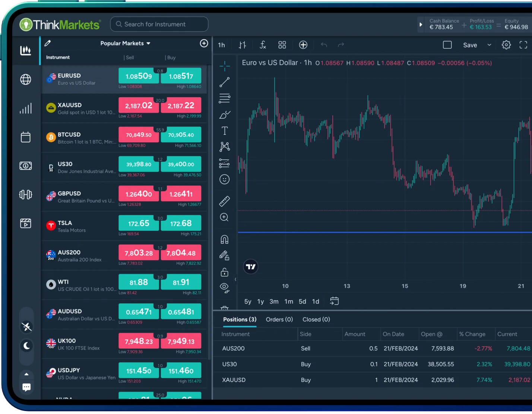Select the brush drawing tool
Image resolution: width=532 pixels, height=414 pixels.
pyautogui.click(x=224, y=115)
